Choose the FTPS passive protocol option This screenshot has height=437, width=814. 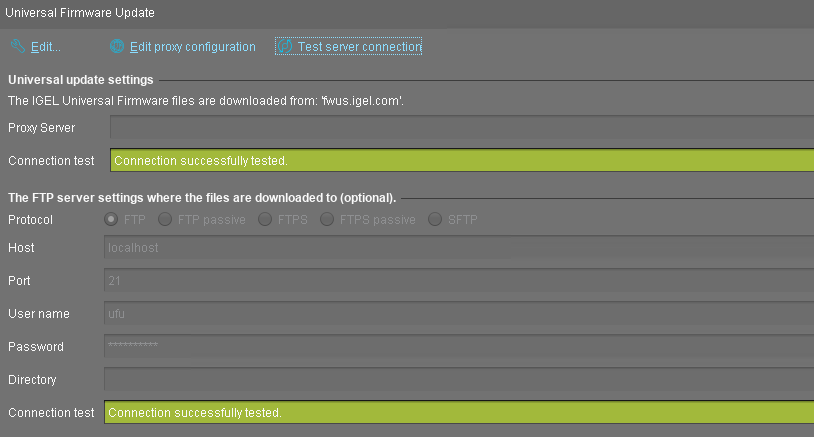click(327, 220)
